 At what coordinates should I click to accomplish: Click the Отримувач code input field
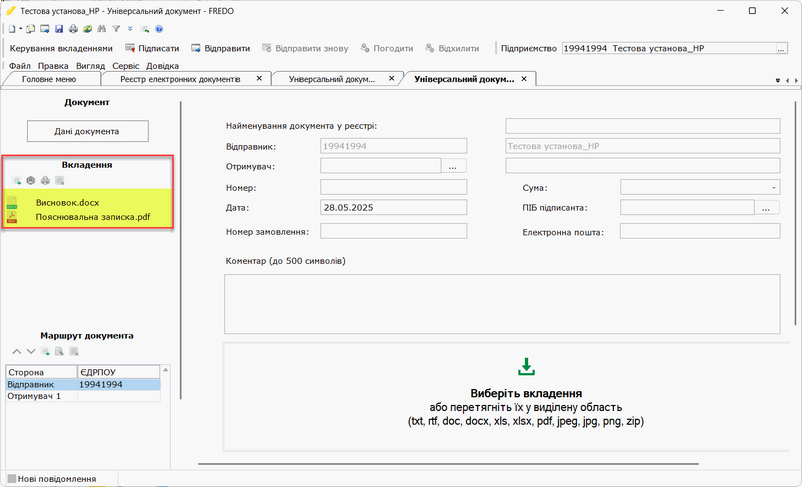pyautogui.click(x=381, y=166)
